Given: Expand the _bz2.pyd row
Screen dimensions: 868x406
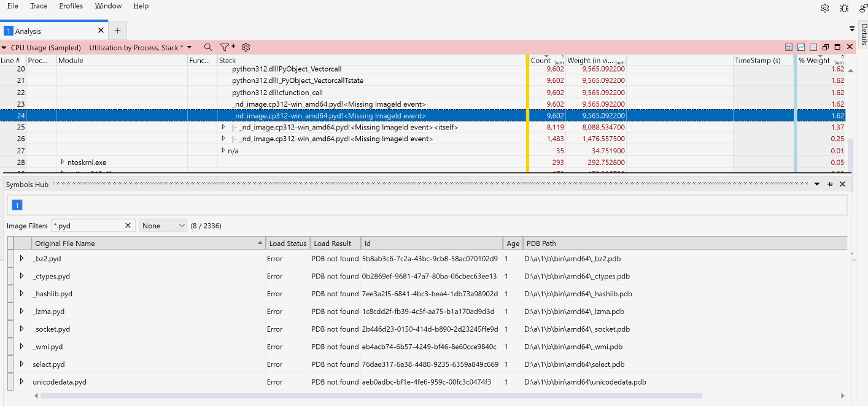Looking at the screenshot, I should 21,259.
